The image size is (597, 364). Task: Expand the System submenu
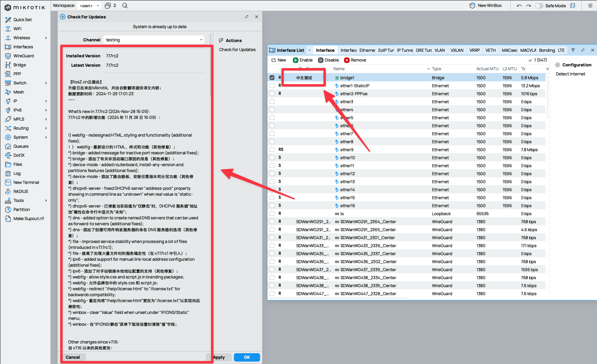[x=46, y=137]
